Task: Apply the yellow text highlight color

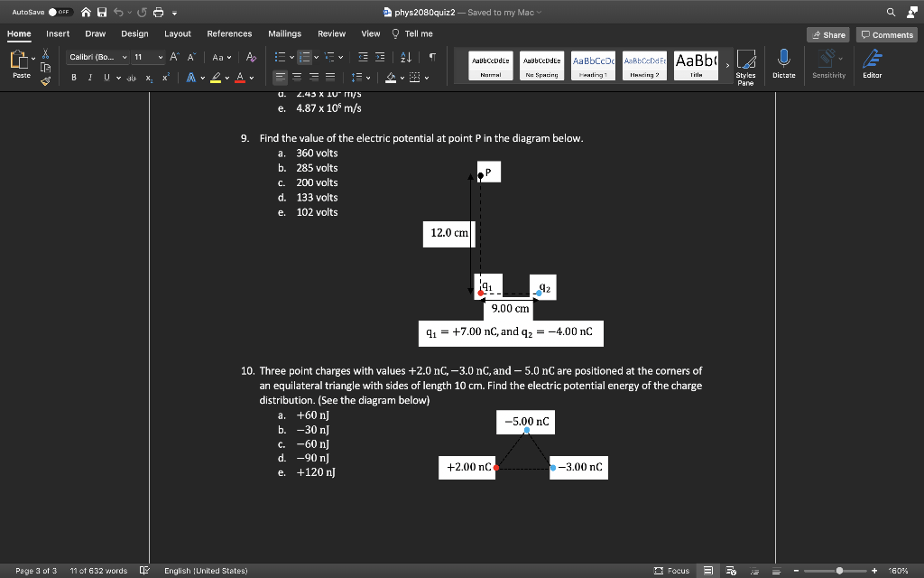Action: [x=216, y=78]
